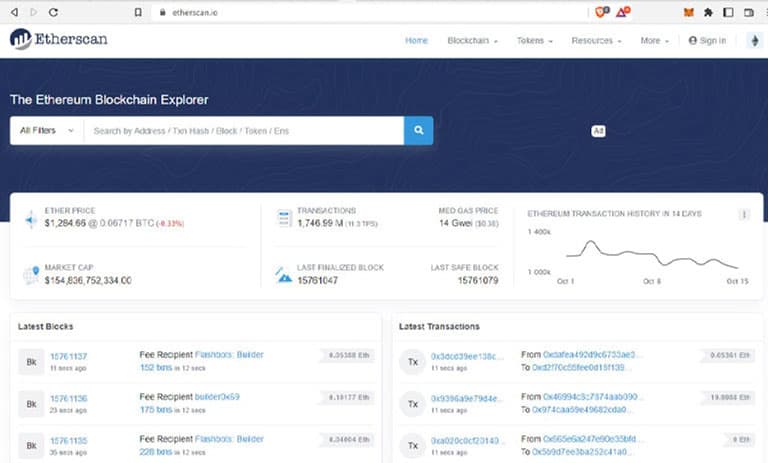Click the Transactions server icon

click(284, 219)
